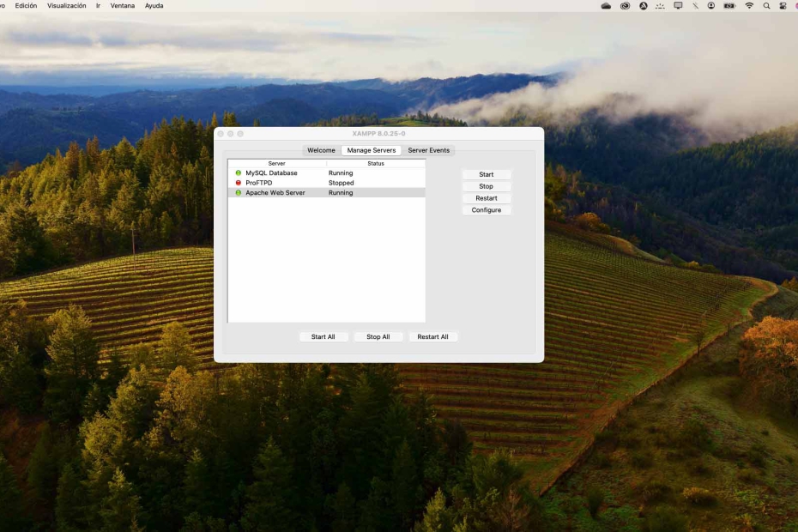Click Start All servers
This screenshot has height=532, width=798.
(323, 336)
